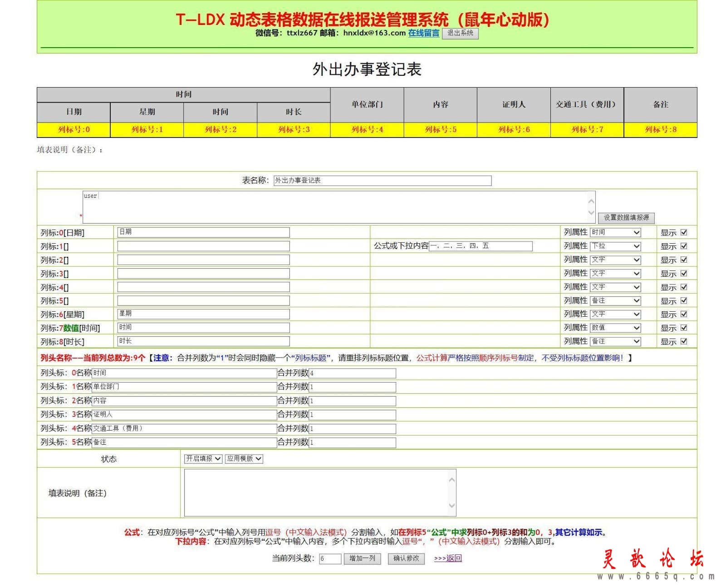Click the 单位部门 table header cell

pyautogui.click(x=367, y=105)
